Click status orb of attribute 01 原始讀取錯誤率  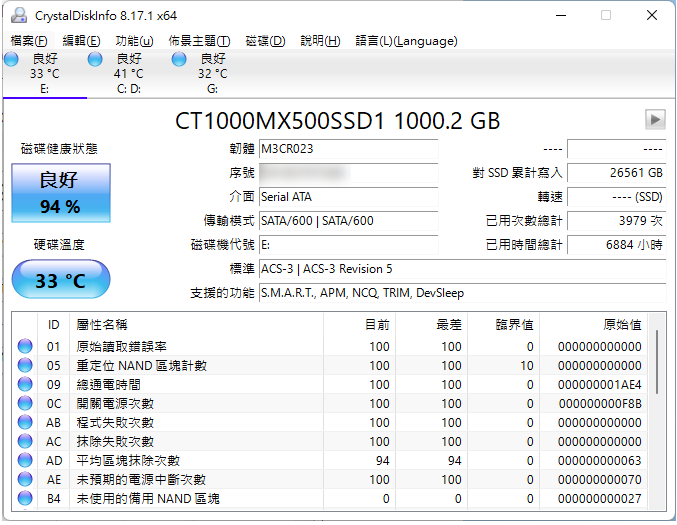[25, 346]
